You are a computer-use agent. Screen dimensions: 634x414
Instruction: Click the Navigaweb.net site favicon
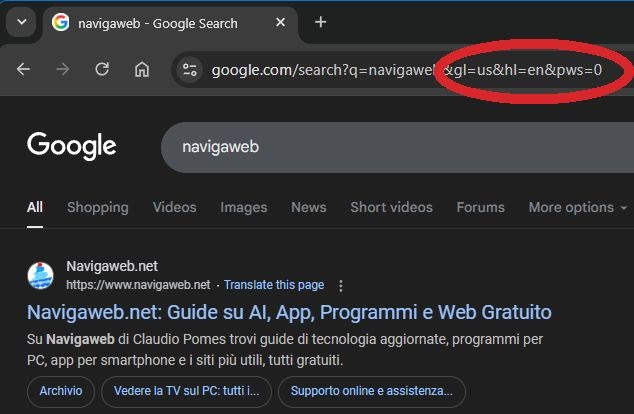[41, 275]
